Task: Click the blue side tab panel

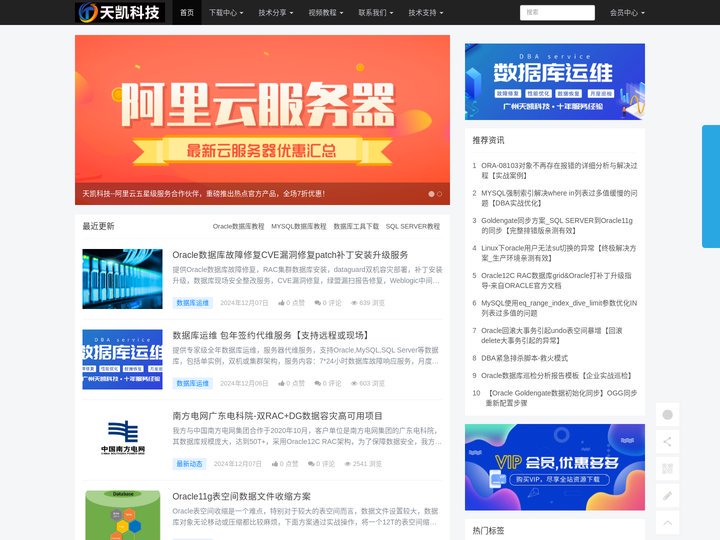Action: [711, 186]
